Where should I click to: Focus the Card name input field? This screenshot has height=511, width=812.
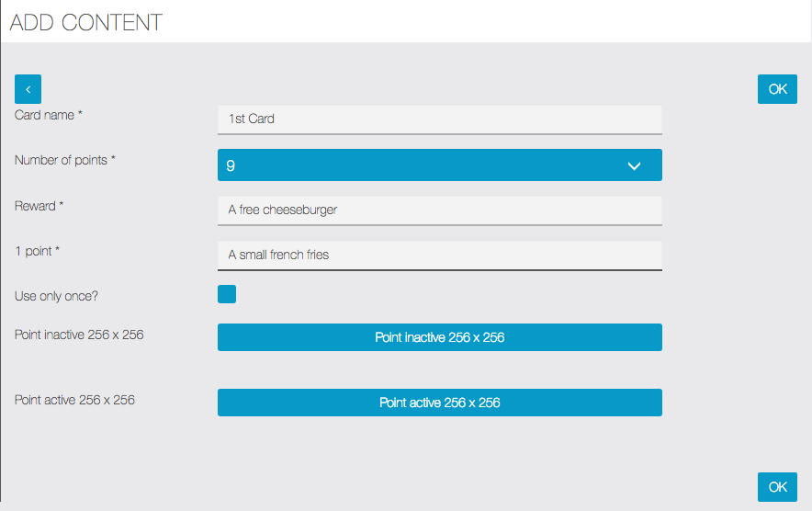(440, 119)
